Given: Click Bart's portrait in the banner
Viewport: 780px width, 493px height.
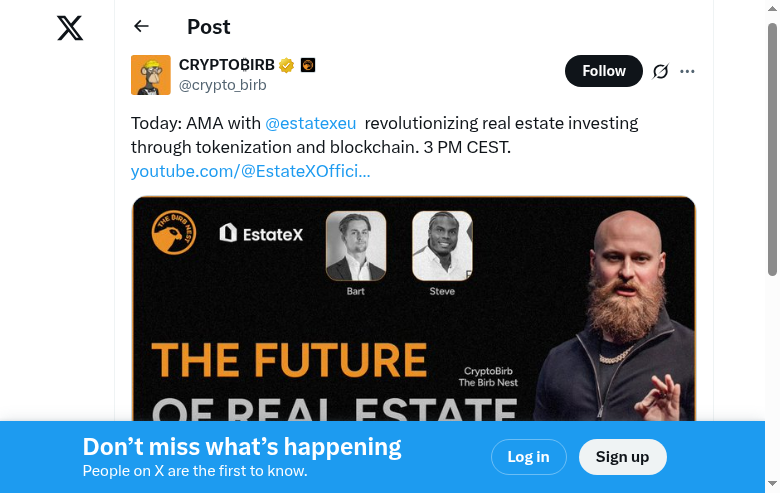Looking at the screenshot, I should click(356, 245).
